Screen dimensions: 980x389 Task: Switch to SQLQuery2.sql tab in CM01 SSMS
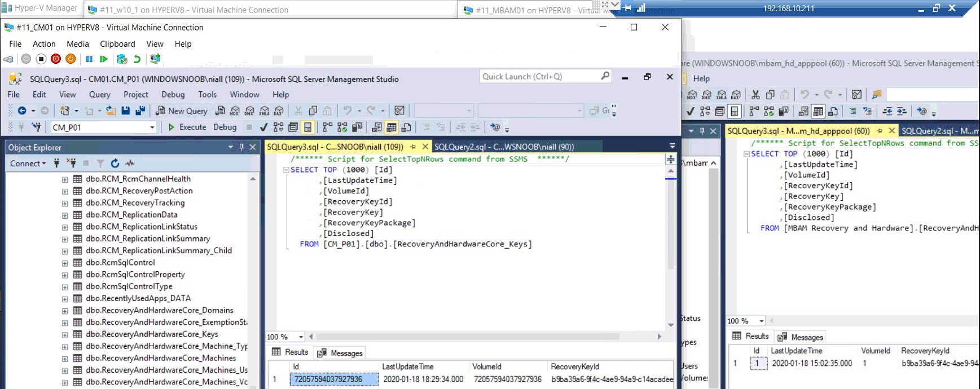click(x=504, y=147)
